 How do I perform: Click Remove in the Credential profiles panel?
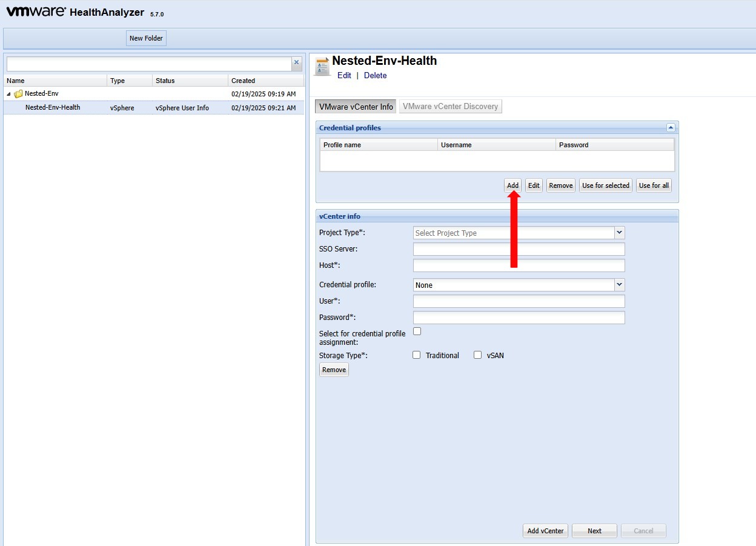pos(561,185)
